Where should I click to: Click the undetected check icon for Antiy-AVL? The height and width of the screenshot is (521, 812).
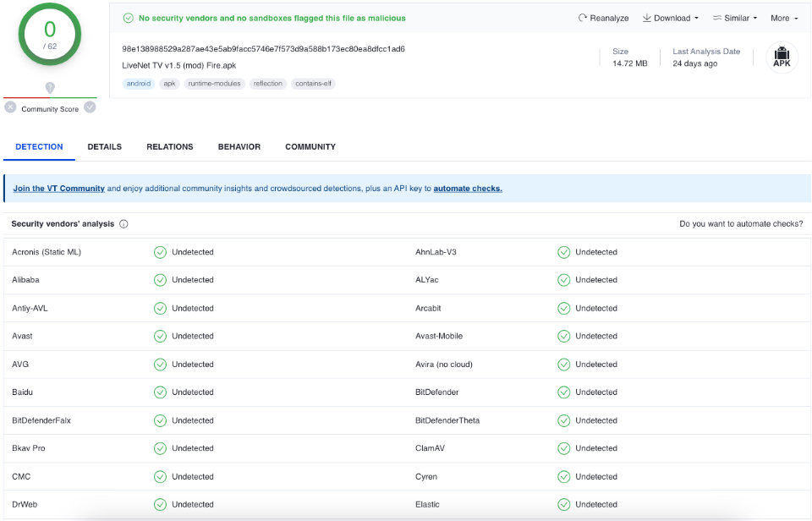tap(160, 308)
